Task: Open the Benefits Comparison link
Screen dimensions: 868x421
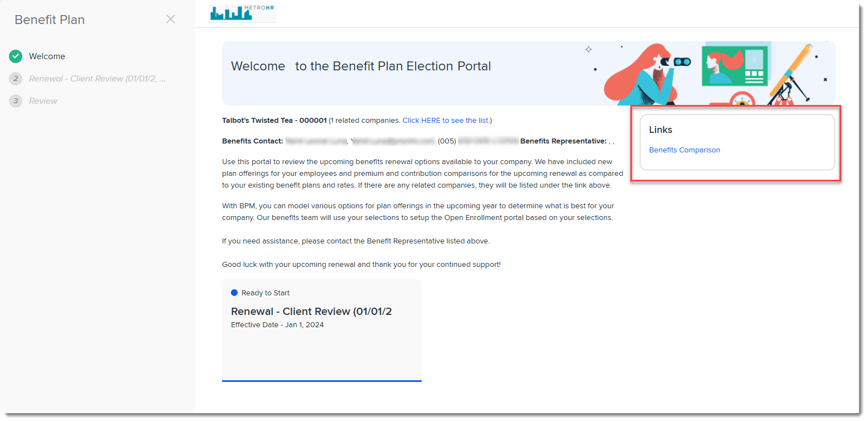Action: [x=684, y=150]
